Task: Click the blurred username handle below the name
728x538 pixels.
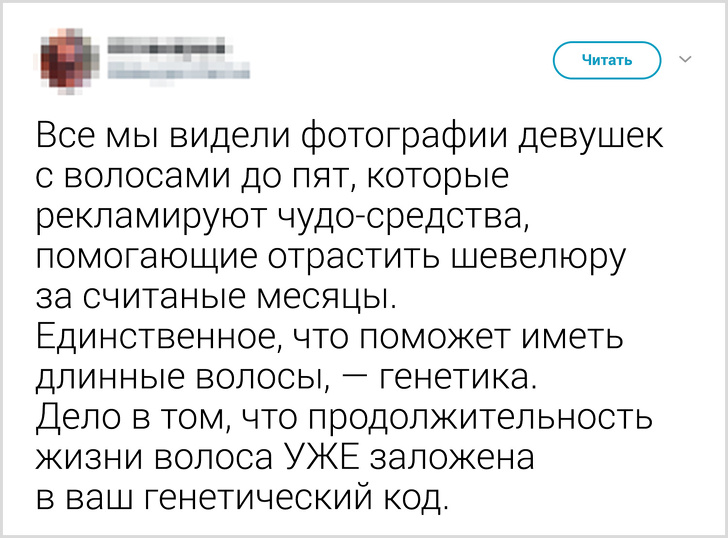Action: (175, 70)
